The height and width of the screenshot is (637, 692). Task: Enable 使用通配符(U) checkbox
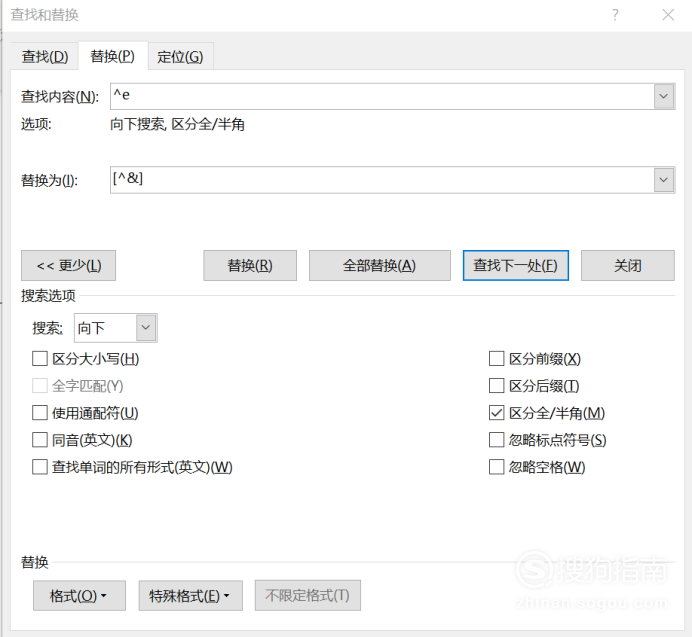pyautogui.click(x=40, y=413)
